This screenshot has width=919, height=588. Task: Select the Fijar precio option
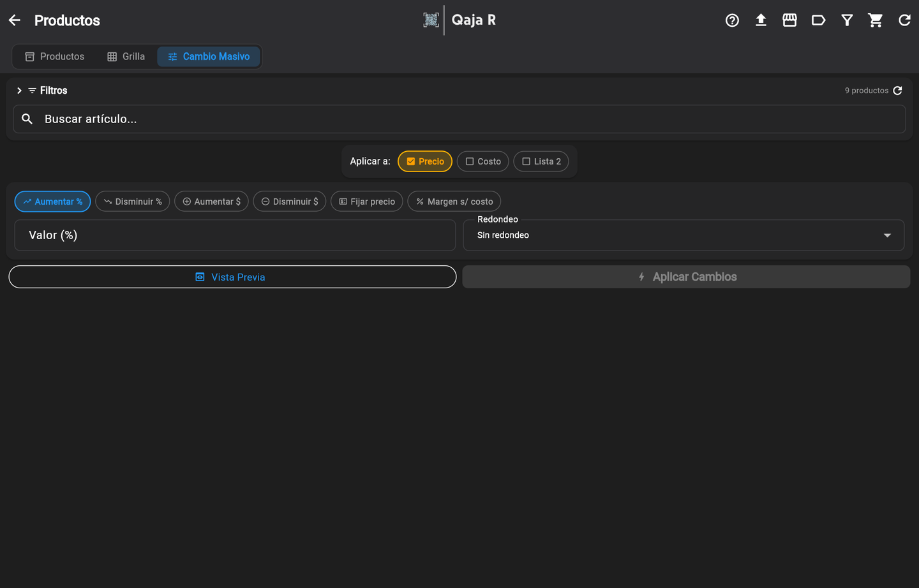tap(367, 202)
